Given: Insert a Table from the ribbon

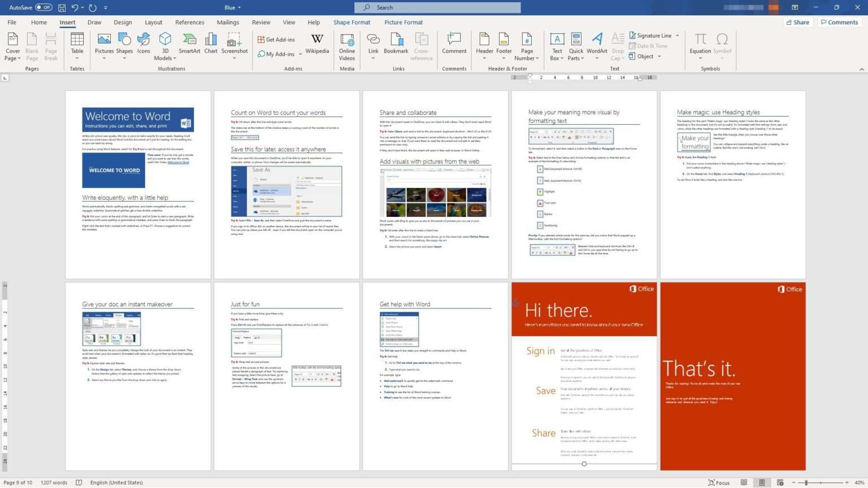Looking at the screenshot, I should (77, 45).
